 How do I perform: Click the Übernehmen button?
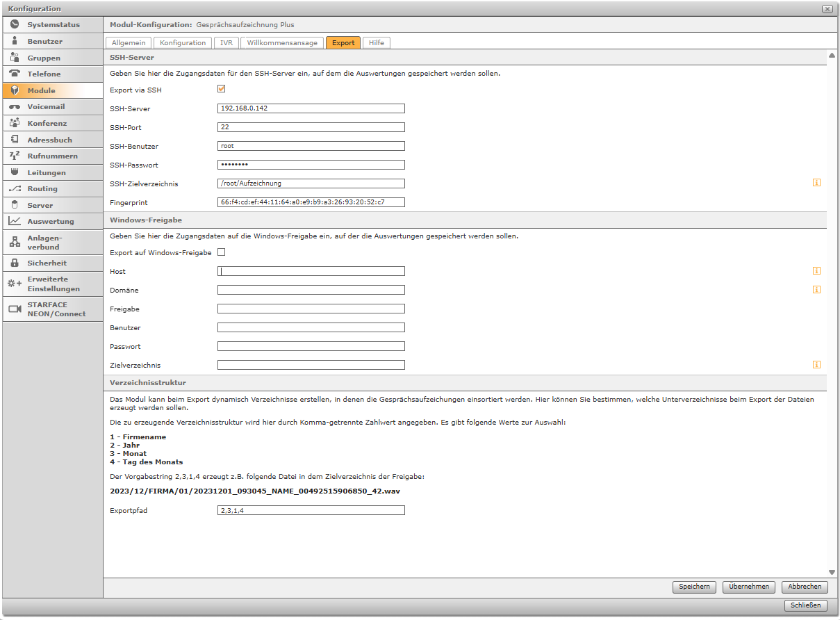(749, 587)
